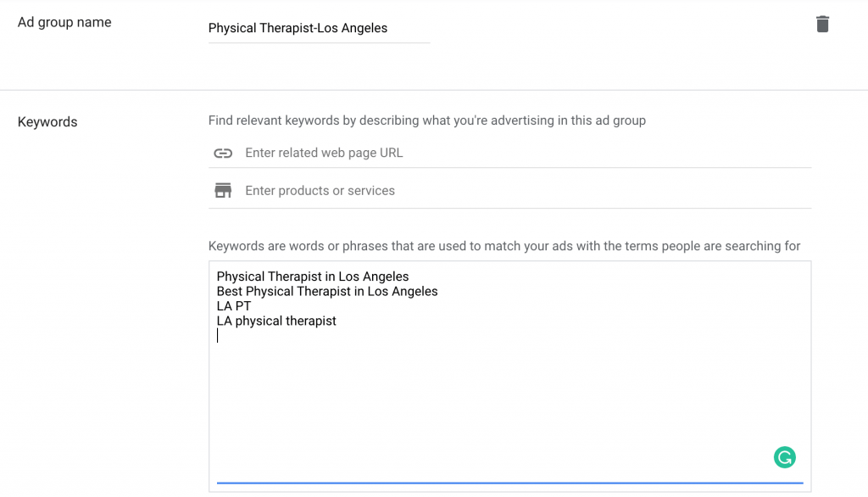Viewport: 868px width, 497px height.
Task: Click the link chain icon beside the URL field
Action: click(223, 154)
